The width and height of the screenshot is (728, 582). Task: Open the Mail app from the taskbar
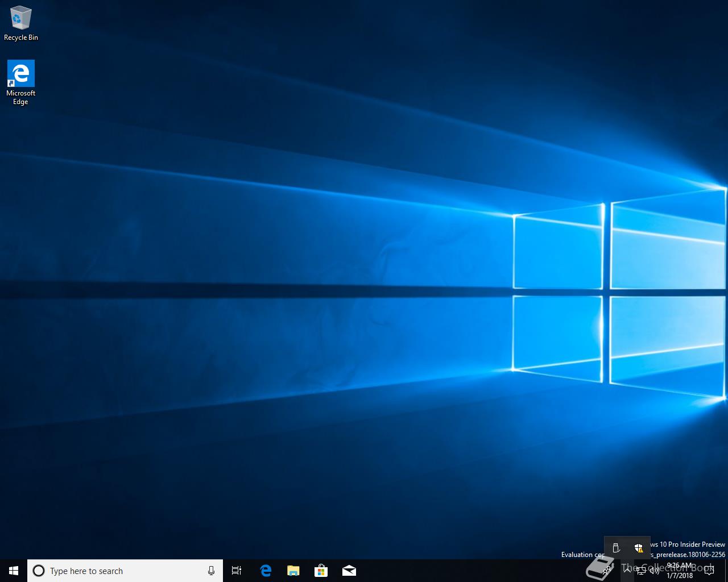[x=349, y=571]
